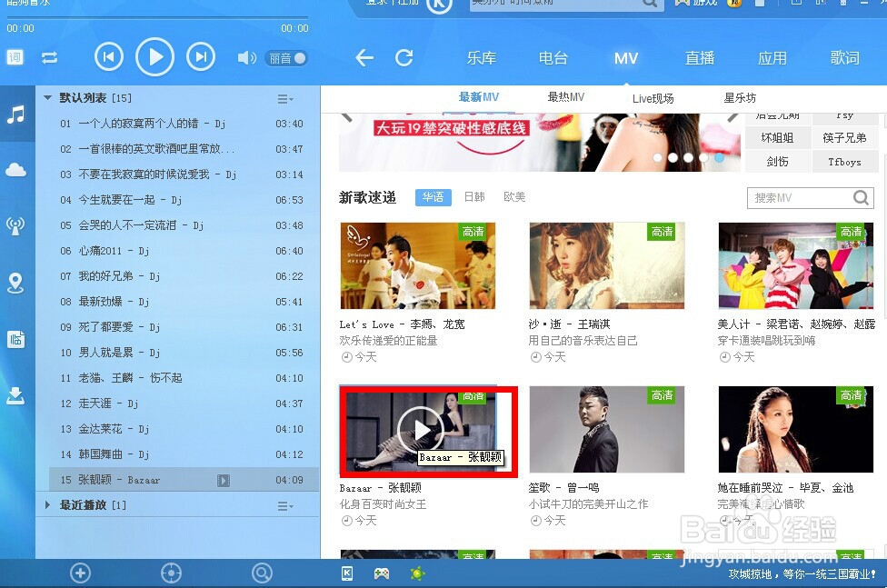
Task: Open the 攻城掠地 ad link
Action: tap(802, 573)
